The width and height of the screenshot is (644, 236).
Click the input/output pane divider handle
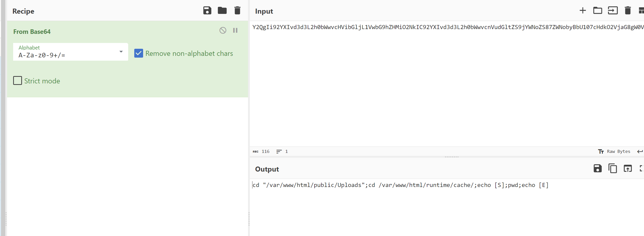[x=452, y=157]
